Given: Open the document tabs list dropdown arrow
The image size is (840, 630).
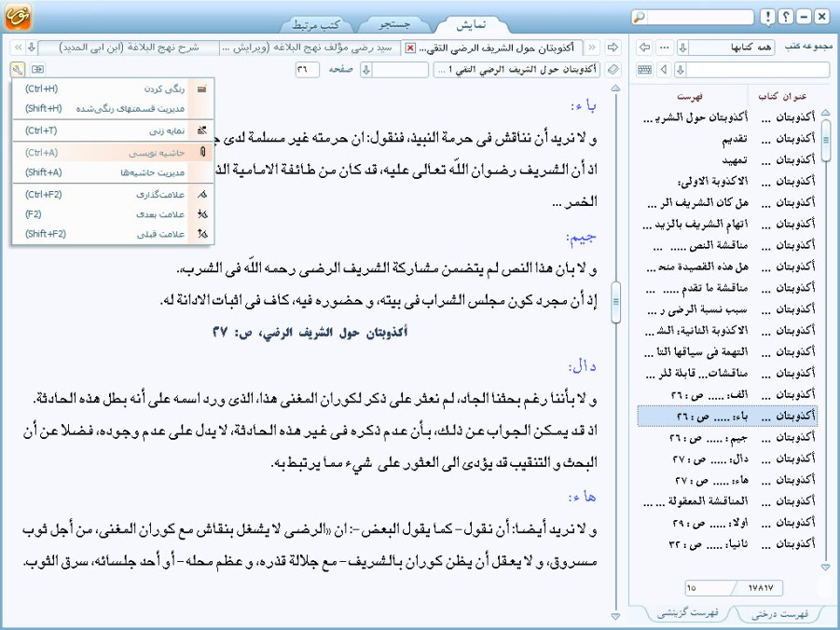Looking at the screenshot, I should pyautogui.click(x=32, y=48).
